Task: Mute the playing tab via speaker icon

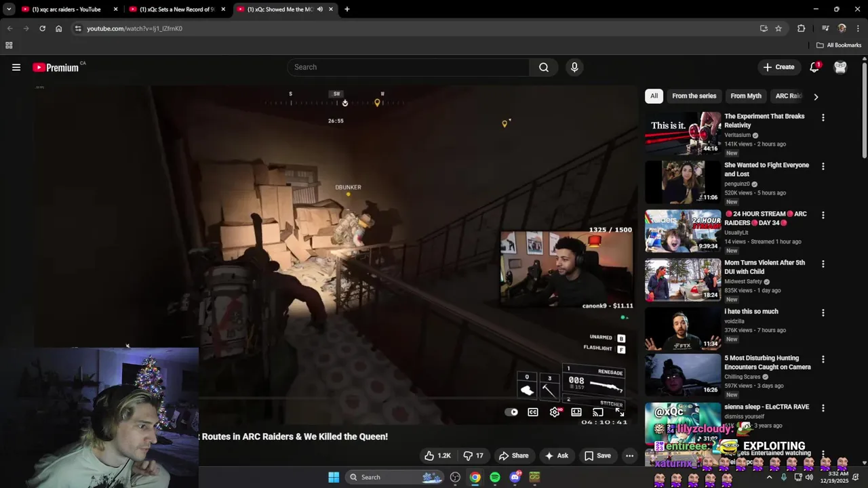Action: 320,9
